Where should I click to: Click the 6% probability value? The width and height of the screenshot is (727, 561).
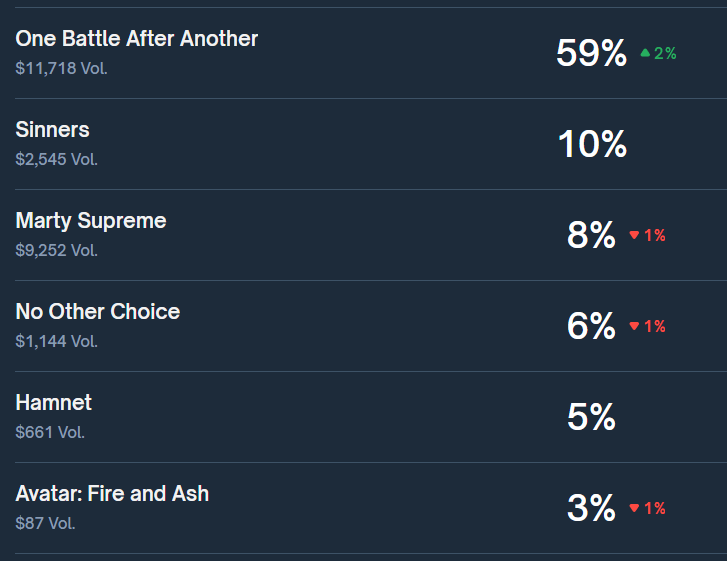[x=591, y=327]
